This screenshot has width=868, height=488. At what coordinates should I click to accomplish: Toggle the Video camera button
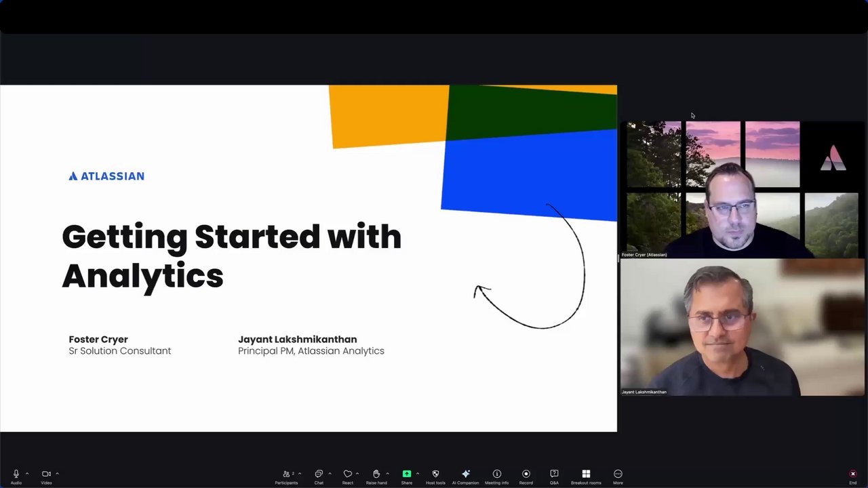click(x=46, y=476)
